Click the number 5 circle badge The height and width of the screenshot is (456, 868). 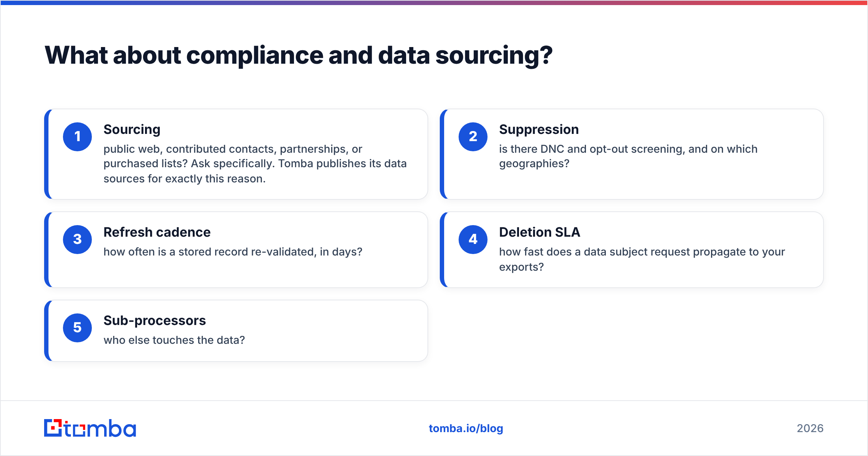click(x=77, y=328)
